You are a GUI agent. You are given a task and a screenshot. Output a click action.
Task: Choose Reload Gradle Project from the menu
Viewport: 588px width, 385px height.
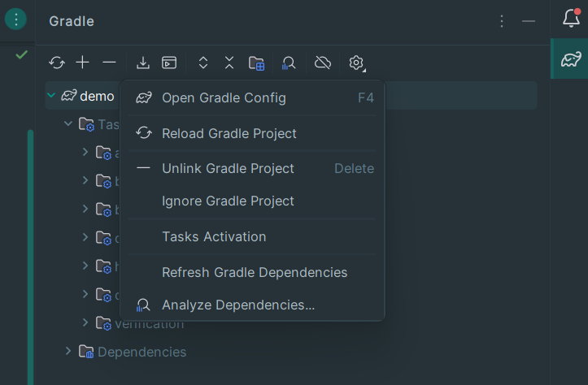(x=229, y=133)
